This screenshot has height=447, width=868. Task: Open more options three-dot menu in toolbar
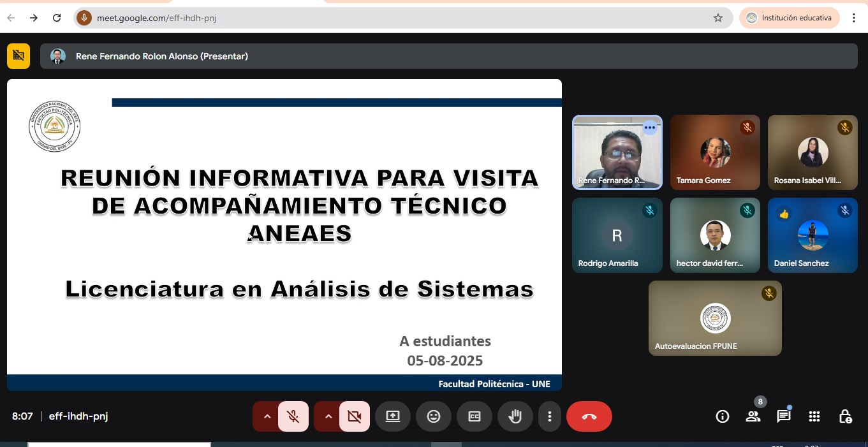pos(549,416)
